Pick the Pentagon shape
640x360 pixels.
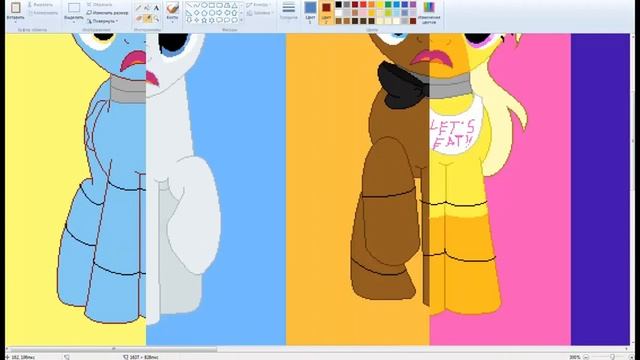204,13
